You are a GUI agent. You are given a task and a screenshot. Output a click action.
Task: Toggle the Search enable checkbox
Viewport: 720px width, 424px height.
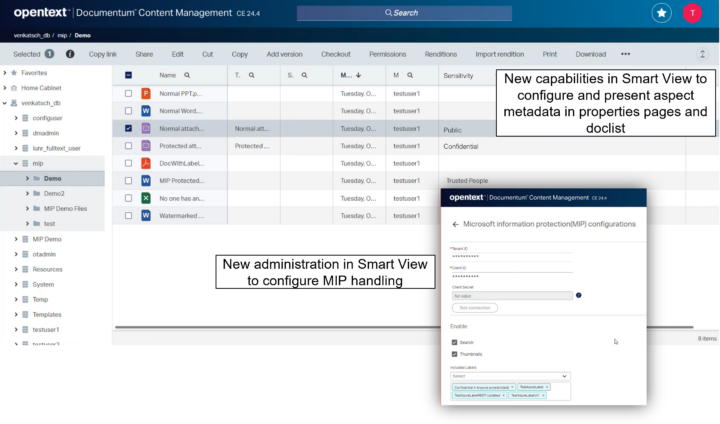tap(454, 342)
